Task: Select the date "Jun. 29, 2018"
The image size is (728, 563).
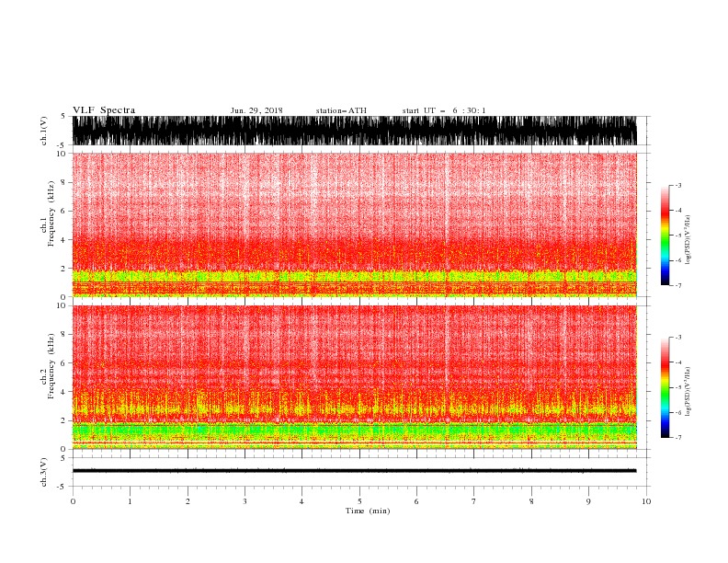Action: tap(256, 110)
